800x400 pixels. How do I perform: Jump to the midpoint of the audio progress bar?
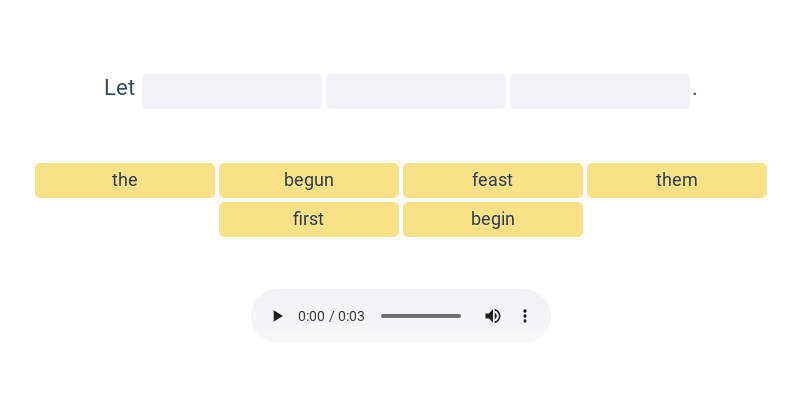tap(421, 316)
